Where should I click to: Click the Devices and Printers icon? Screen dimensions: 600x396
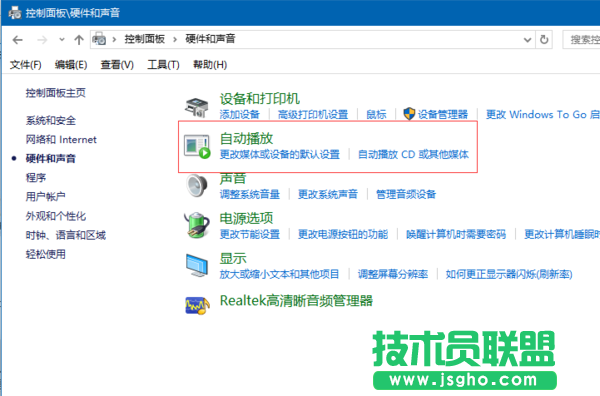197,107
